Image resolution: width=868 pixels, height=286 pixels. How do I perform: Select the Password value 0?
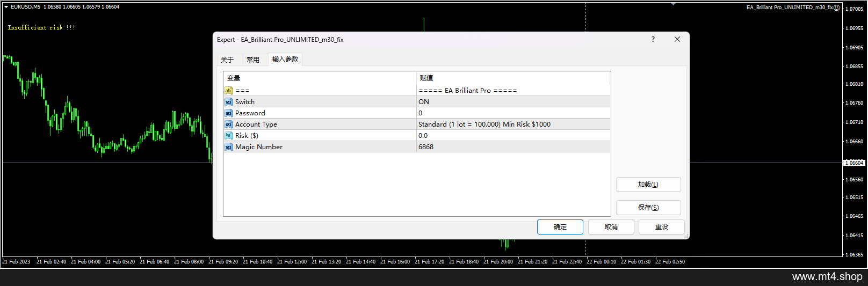pos(513,113)
